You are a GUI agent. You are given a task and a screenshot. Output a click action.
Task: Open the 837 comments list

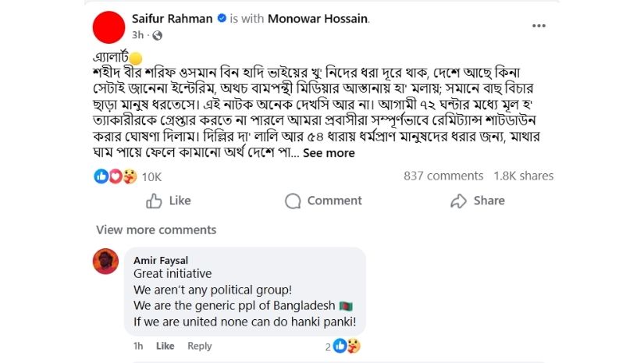click(x=443, y=176)
